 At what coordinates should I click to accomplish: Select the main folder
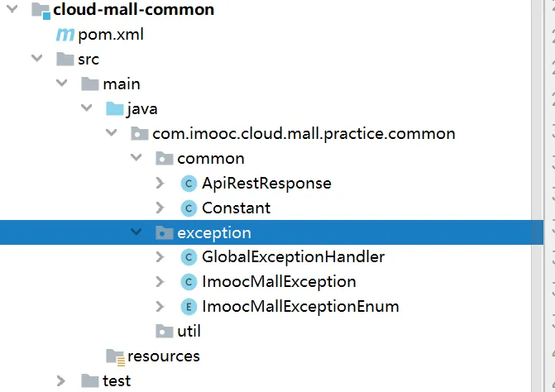(121, 84)
